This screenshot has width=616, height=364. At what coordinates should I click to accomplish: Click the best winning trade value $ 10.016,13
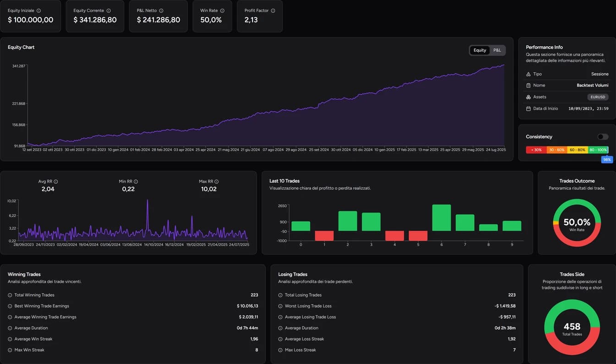click(x=247, y=306)
